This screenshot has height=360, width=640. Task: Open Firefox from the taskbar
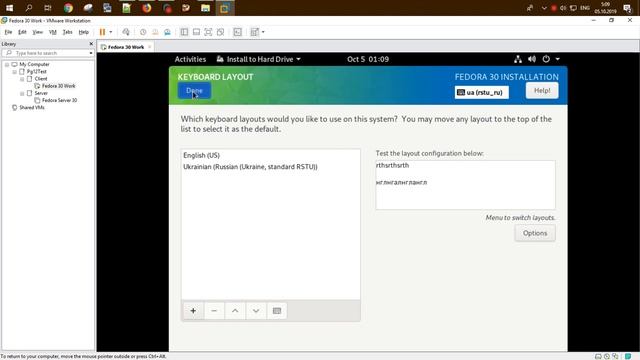pos(147,8)
